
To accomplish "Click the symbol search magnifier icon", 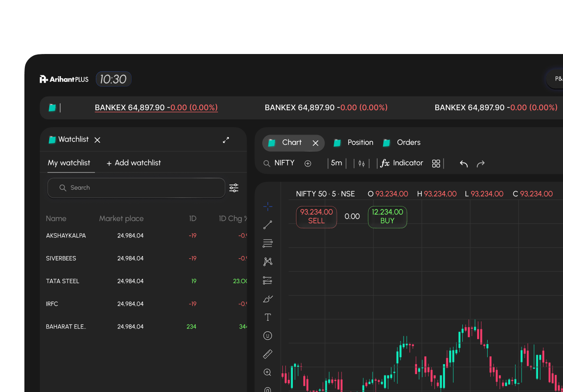I will [x=267, y=163].
